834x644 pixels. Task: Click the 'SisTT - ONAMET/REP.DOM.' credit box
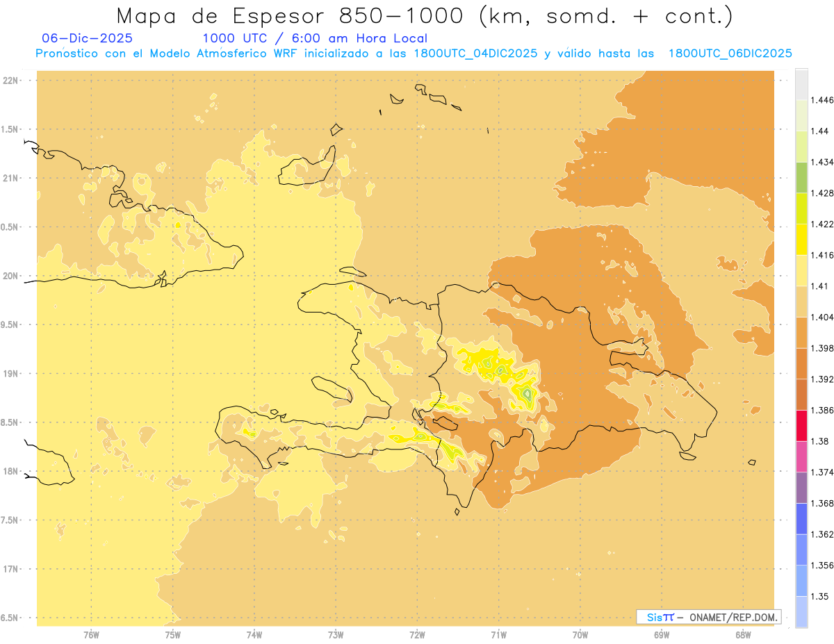708,617
